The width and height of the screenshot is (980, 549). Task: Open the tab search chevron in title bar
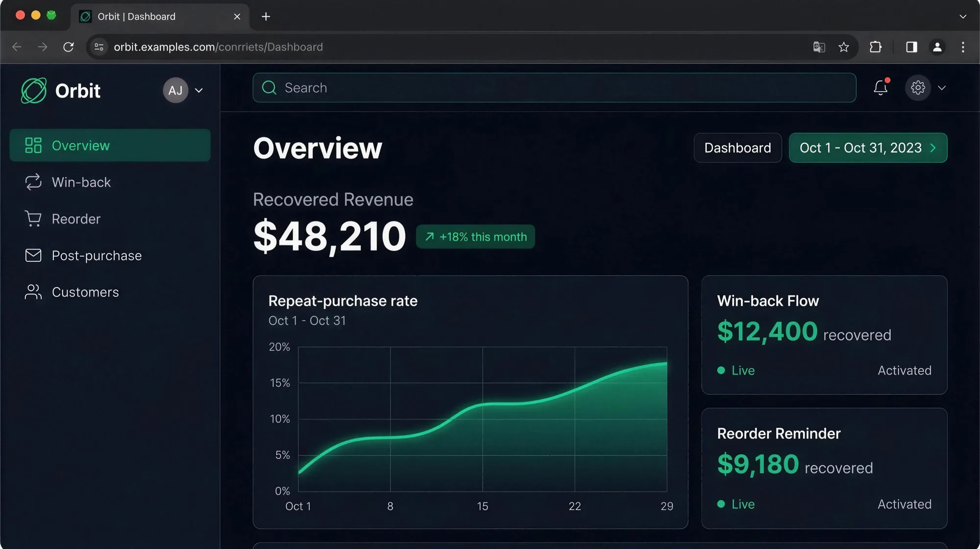pos(963,17)
